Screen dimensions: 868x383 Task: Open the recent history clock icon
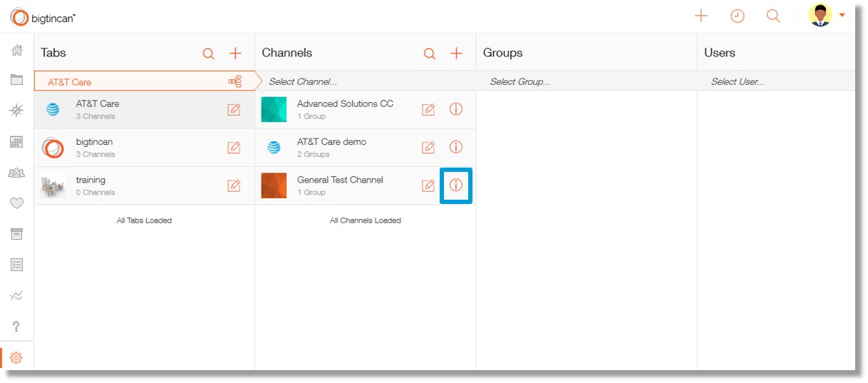coord(738,16)
